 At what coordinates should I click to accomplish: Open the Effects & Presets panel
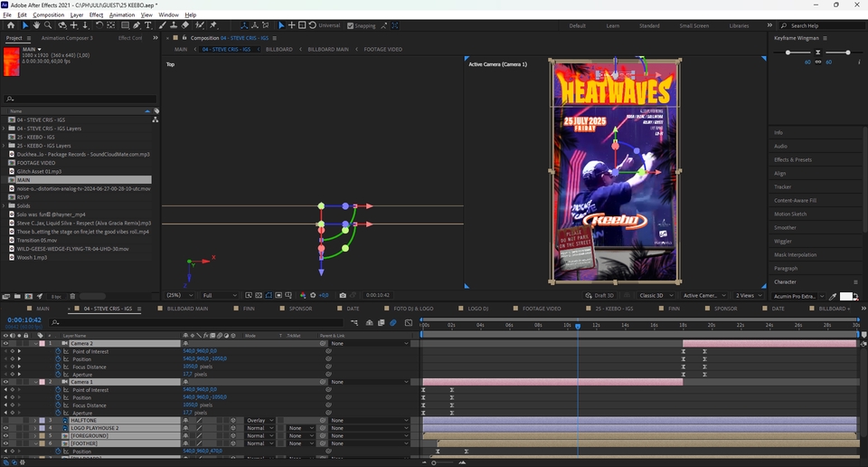[x=793, y=159]
